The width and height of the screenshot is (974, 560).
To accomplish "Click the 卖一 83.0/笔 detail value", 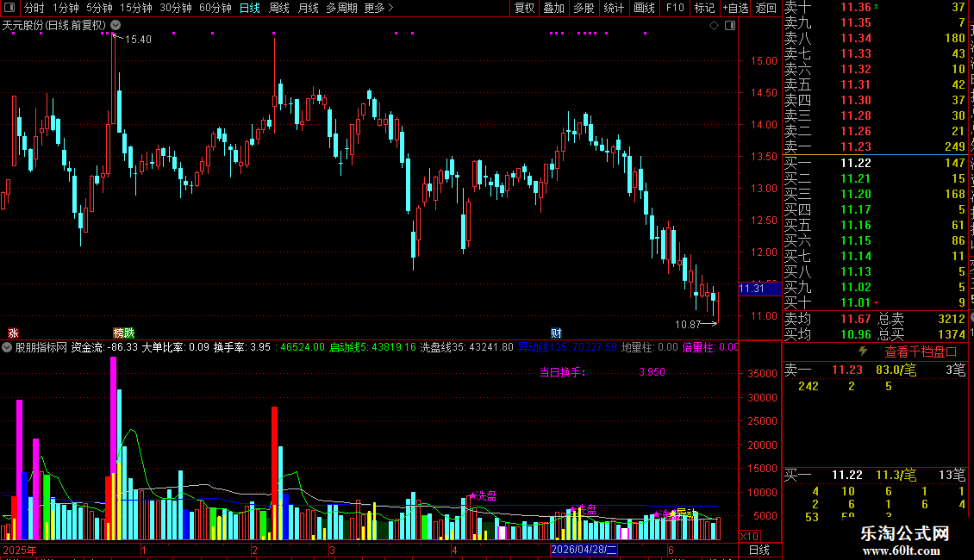I will point(896,370).
